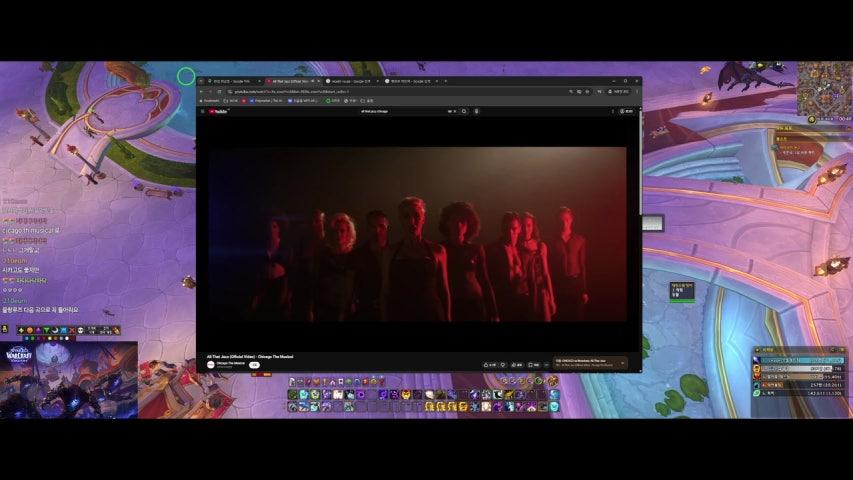This screenshot has width=853, height=480.
Task: Toggle the yellow world marker dot
Action: [50, 339]
